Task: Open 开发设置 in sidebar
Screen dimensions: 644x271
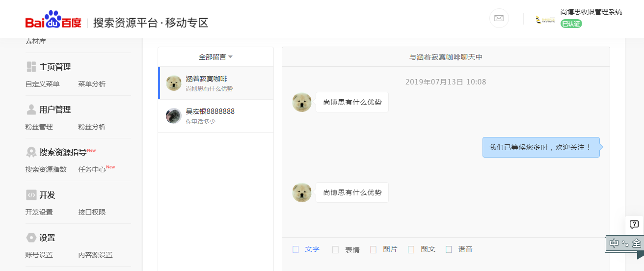Action: (x=39, y=212)
